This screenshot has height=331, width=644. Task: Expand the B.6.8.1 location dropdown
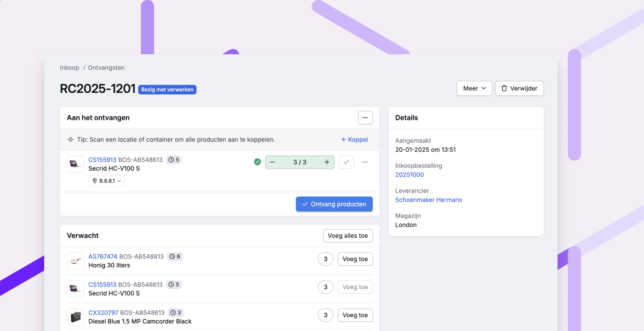pos(107,181)
